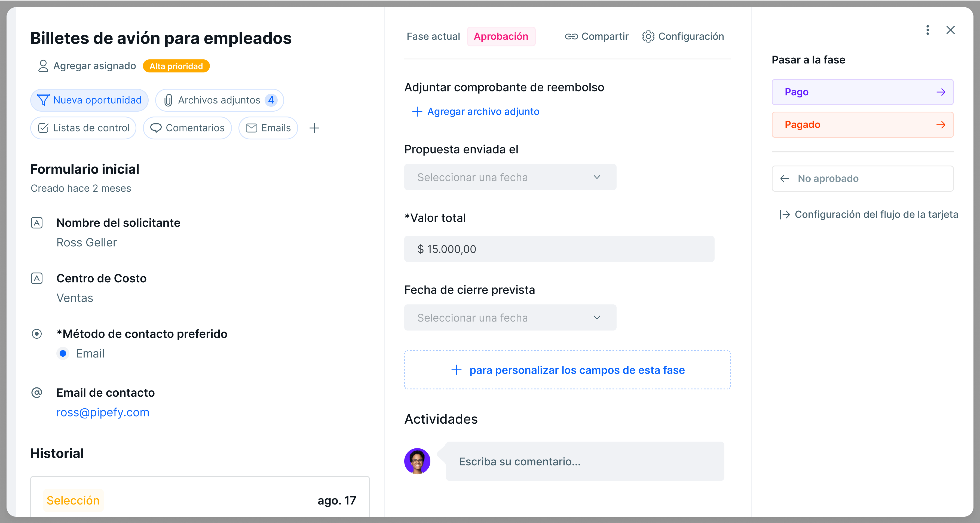
Task: Click the Compartir link icon
Action: pos(571,36)
